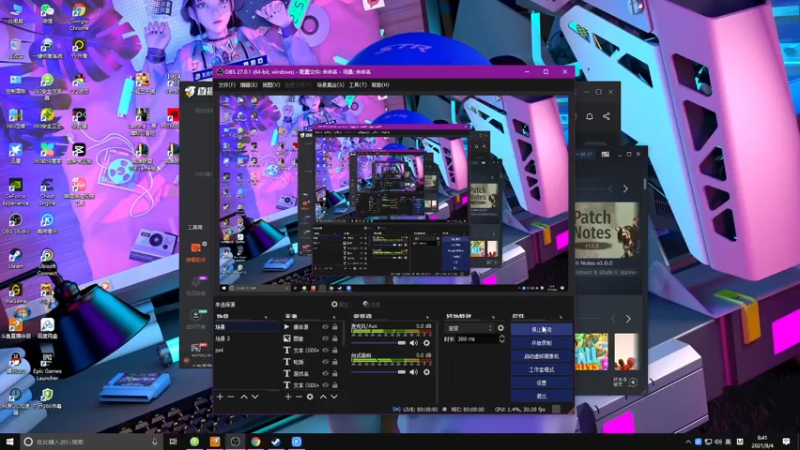The height and width of the screenshot is (450, 800).
Task: Open the 工具(T) menu in OBS
Action: (x=358, y=85)
